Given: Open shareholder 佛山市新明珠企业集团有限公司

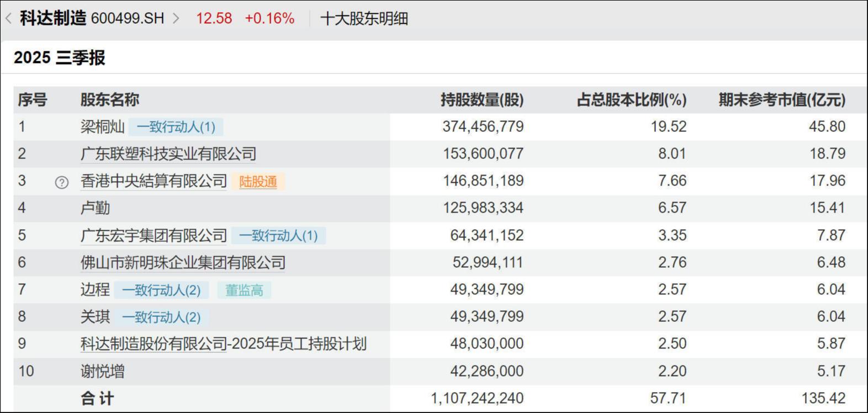Looking at the screenshot, I should click(183, 262).
